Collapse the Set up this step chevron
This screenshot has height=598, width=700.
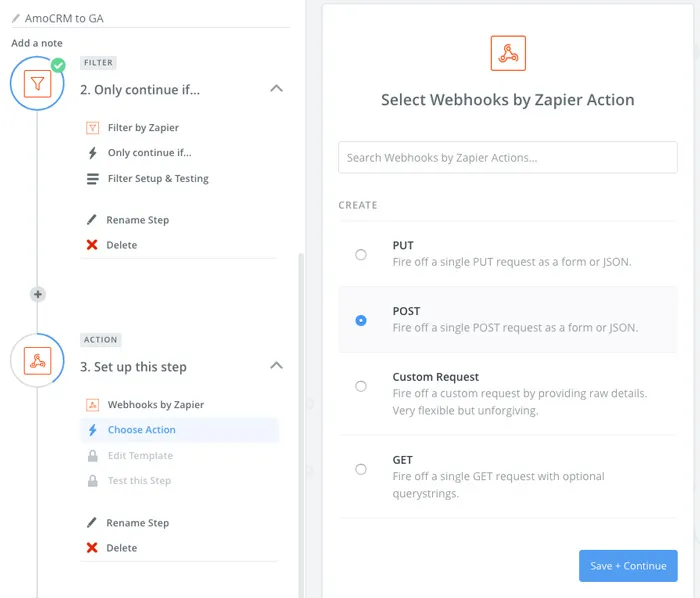click(x=276, y=365)
